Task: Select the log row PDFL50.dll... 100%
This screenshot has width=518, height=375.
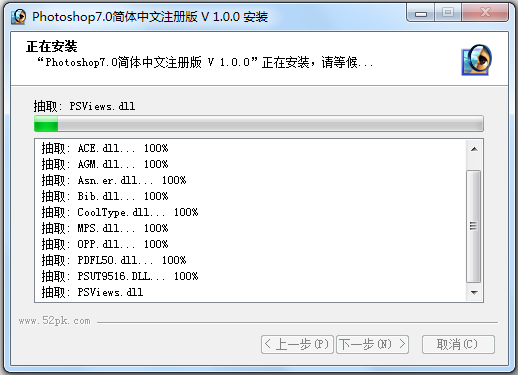Action: pyautogui.click(x=114, y=260)
